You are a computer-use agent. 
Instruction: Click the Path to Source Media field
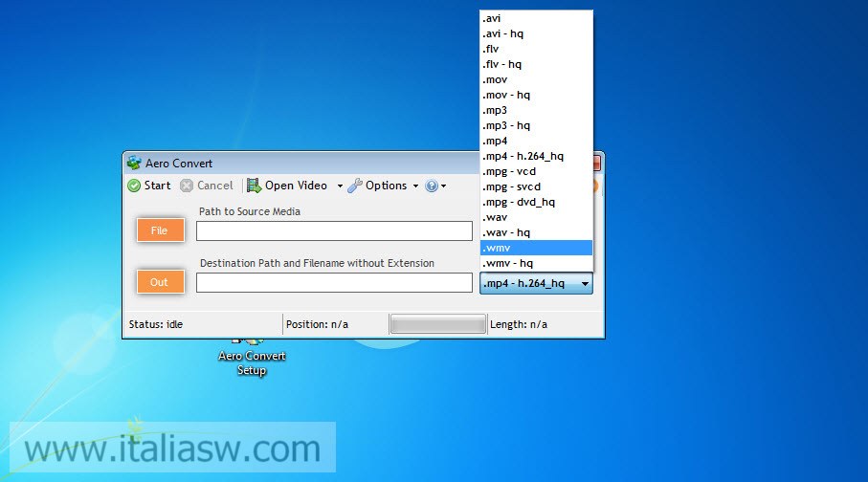[x=334, y=230]
